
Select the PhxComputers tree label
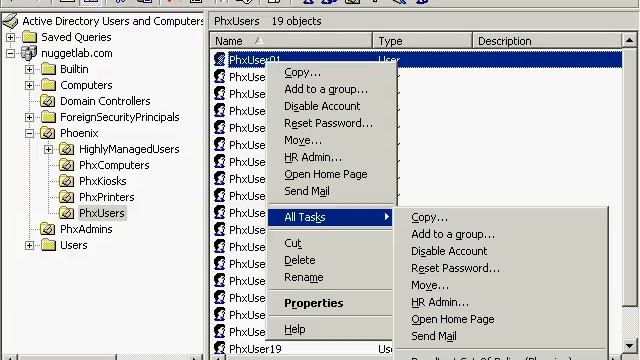pos(114,165)
